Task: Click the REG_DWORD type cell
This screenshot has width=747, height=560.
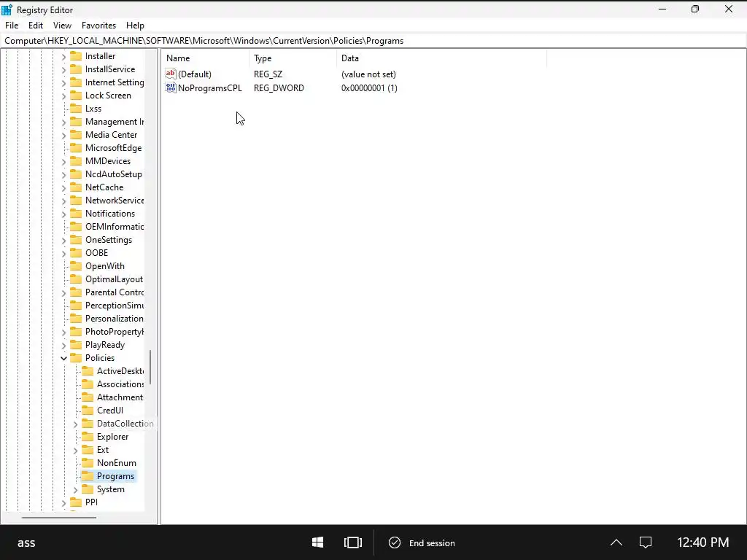Action: coord(279,87)
